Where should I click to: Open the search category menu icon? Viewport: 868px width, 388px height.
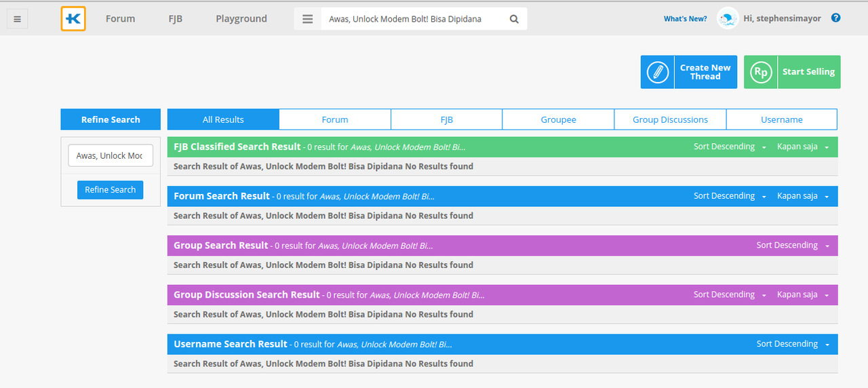[307, 19]
